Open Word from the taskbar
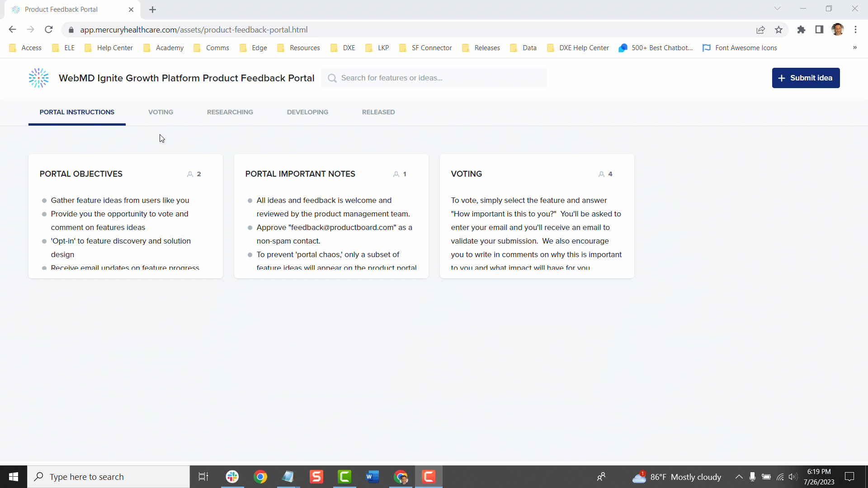The image size is (868, 488). coord(372,477)
